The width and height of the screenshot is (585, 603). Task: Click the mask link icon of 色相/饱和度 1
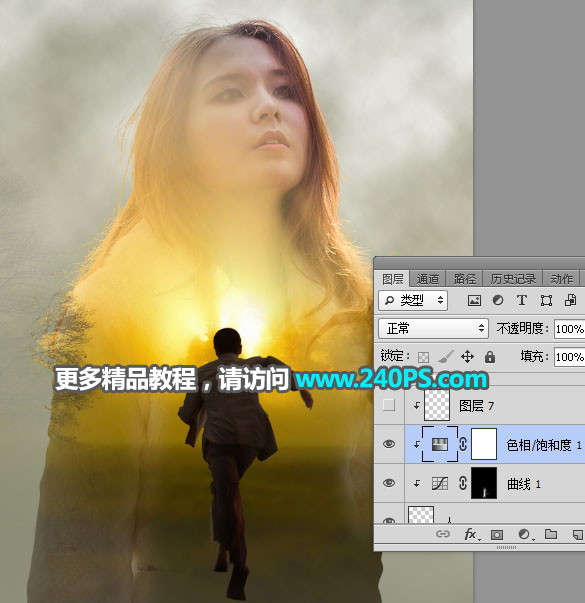pyautogui.click(x=463, y=444)
